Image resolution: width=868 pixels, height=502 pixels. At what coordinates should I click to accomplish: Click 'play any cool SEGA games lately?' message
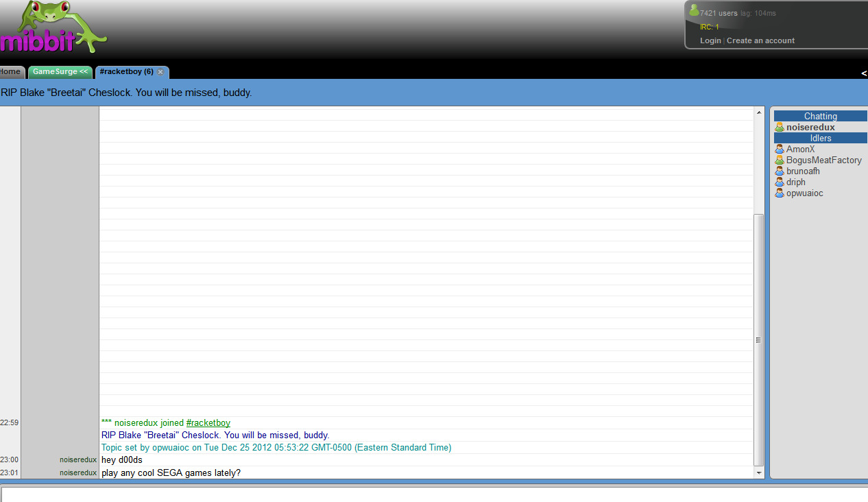coord(171,473)
